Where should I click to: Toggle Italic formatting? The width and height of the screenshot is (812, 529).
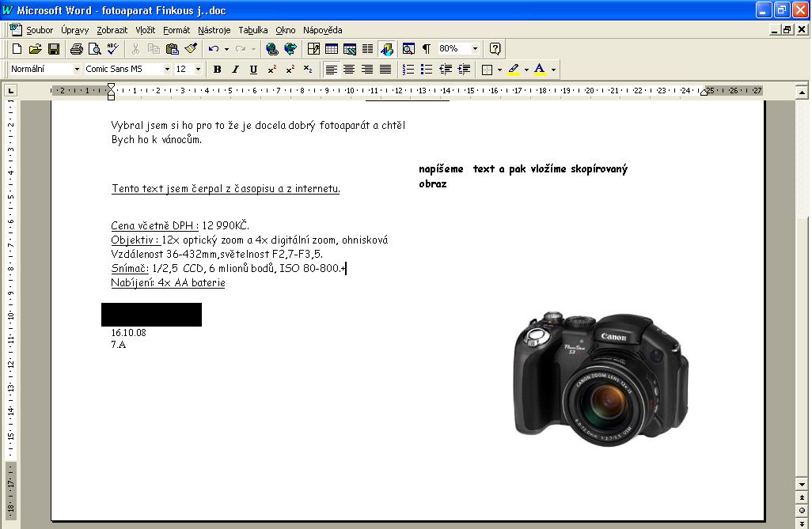[235, 70]
